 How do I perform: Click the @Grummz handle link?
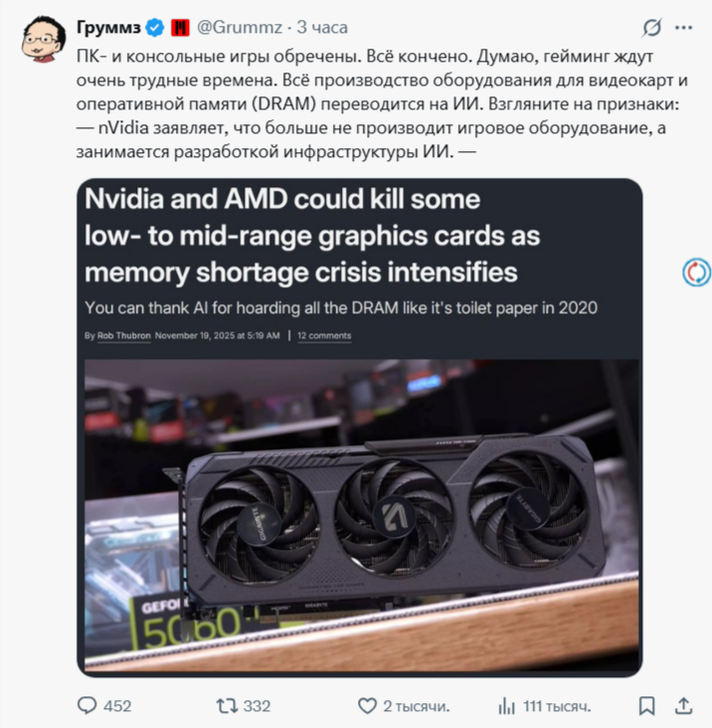point(240,28)
